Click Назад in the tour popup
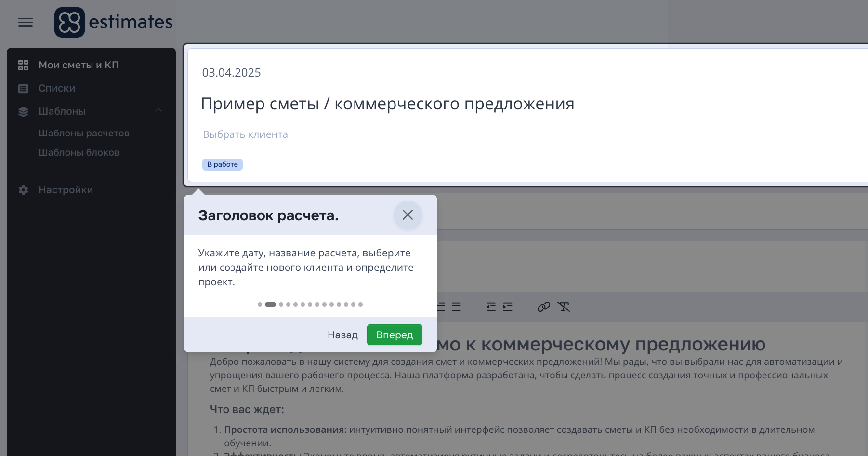Viewport: 868px width, 456px height. click(x=342, y=335)
